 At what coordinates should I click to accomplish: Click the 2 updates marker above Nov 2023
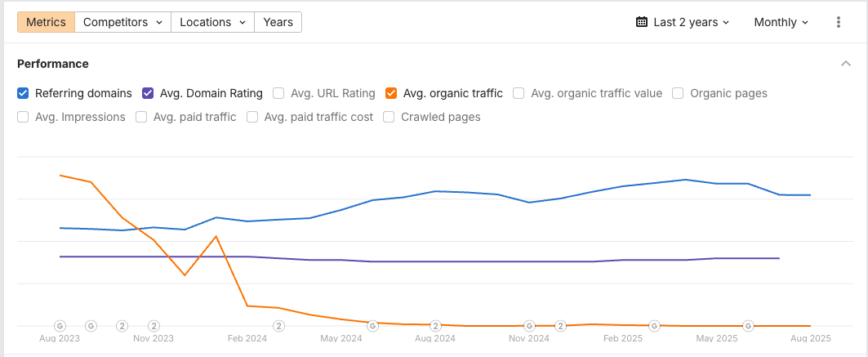point(154,325)
